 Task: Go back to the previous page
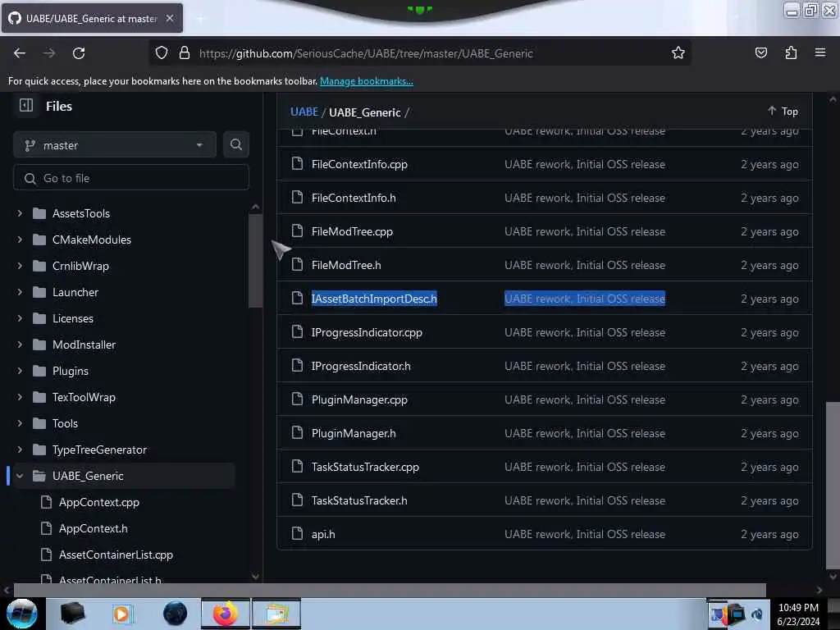pos(20,53)
